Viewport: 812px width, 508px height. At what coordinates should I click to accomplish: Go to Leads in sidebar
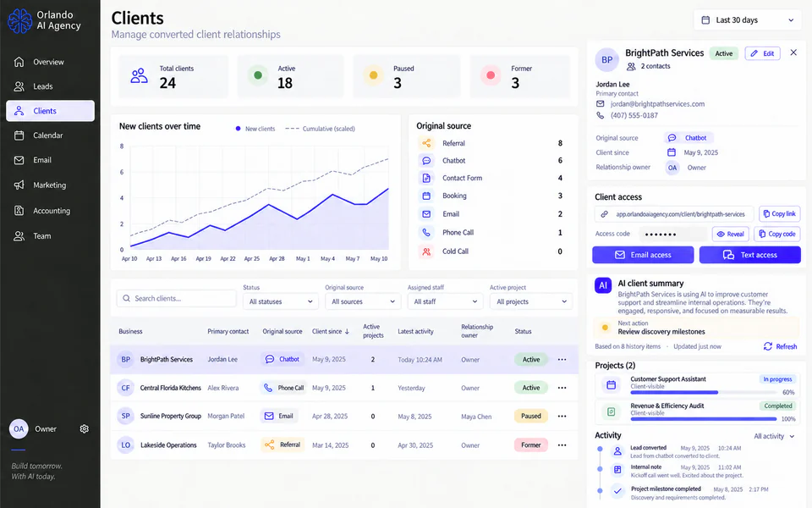50,86
